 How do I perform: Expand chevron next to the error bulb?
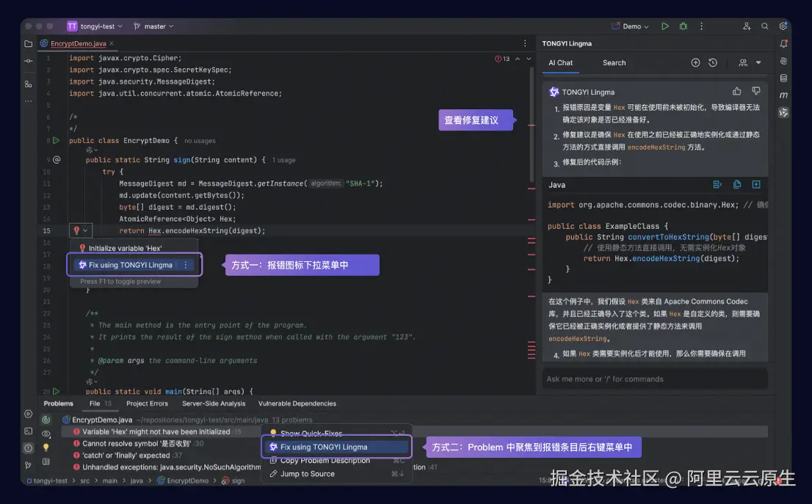(x=85, y=231)
